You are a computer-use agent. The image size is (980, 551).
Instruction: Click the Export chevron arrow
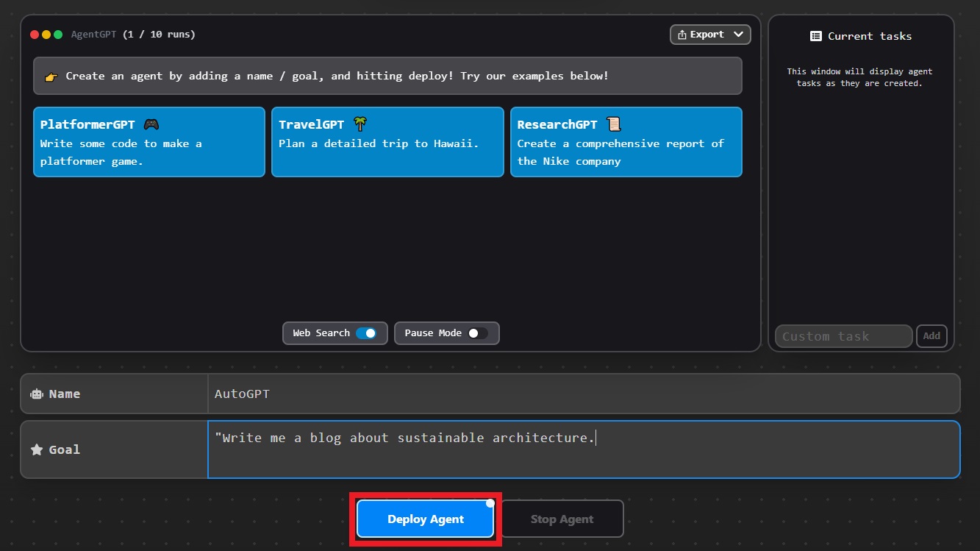(738, 35)
